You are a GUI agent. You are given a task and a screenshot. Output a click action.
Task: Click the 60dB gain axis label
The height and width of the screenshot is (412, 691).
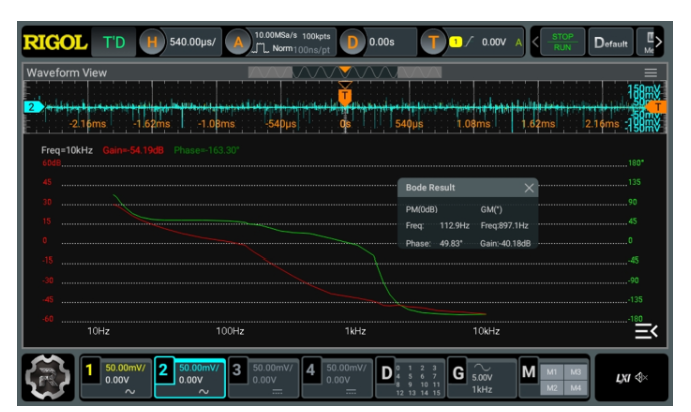[51, 163]
